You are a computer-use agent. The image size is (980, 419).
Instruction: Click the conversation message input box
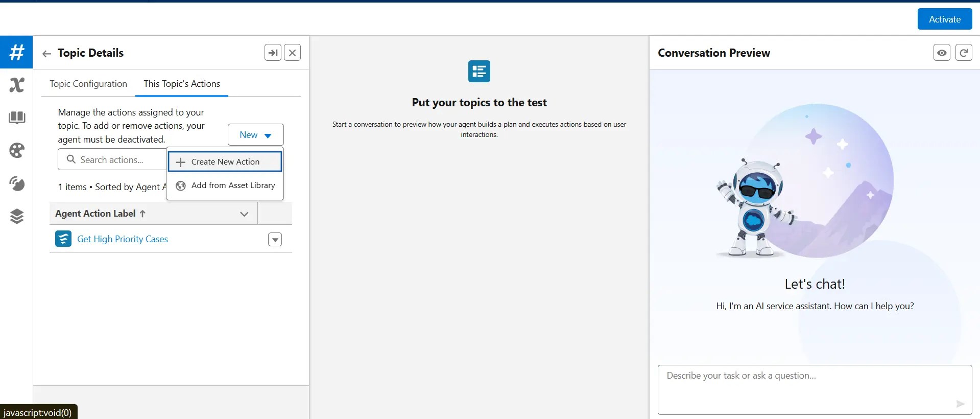click(815, 389)
